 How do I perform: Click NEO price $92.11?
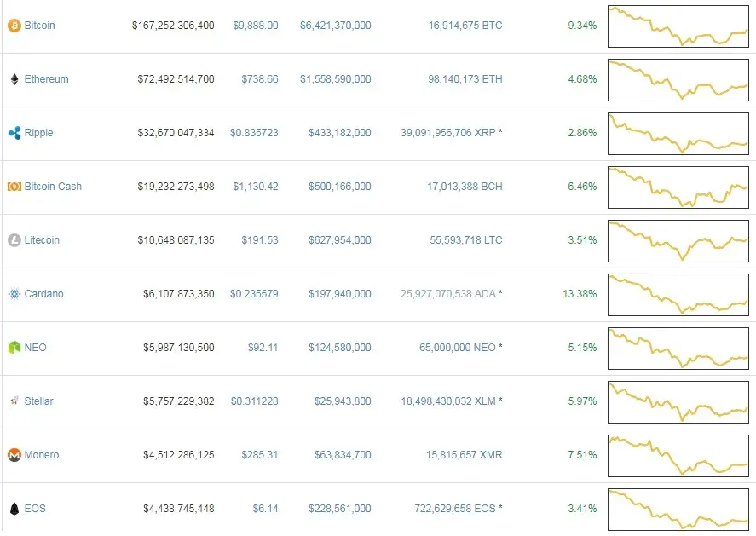(263, 348)
